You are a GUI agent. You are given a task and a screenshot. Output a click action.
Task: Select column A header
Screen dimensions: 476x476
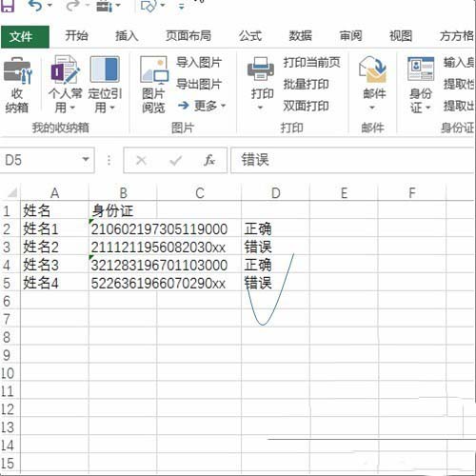pyautogui.click(x=54, y=192)
